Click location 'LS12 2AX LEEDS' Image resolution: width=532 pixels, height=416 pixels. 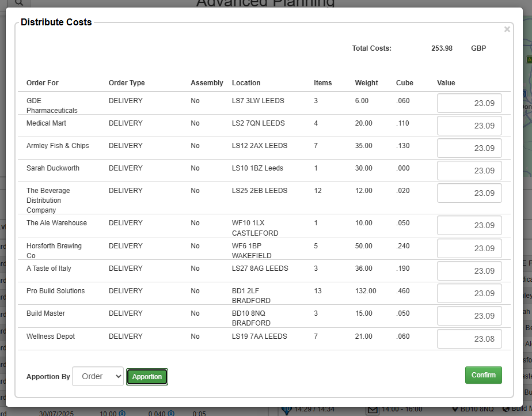point(260,146)
